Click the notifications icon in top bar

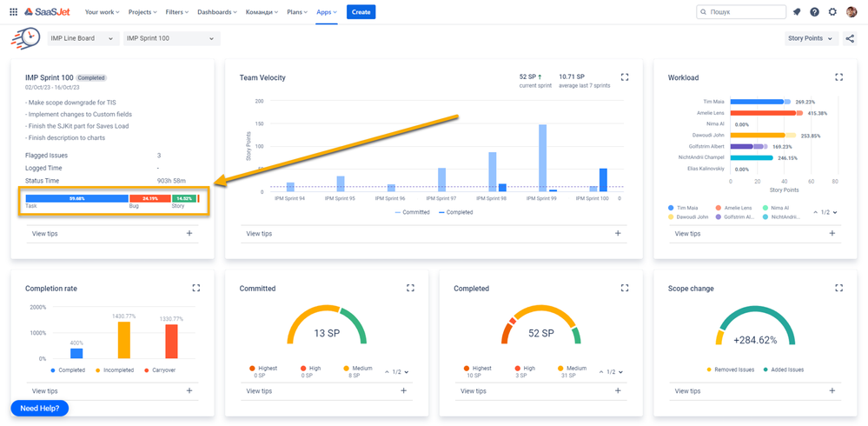[x=797, y=11]
